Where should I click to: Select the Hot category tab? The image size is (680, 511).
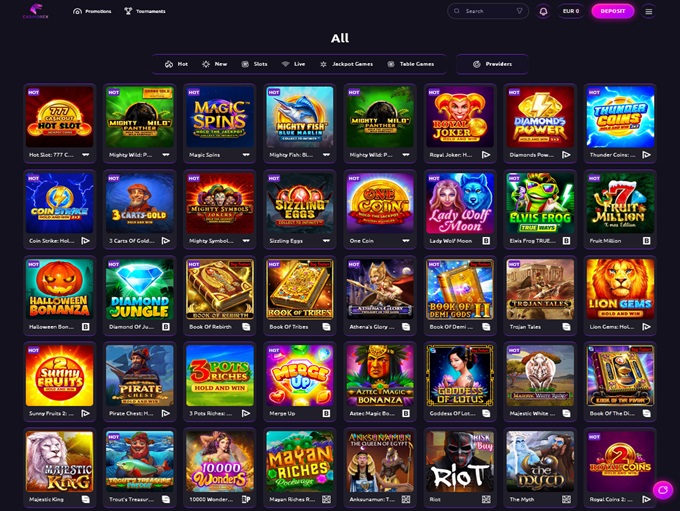[x=177, y=64]
